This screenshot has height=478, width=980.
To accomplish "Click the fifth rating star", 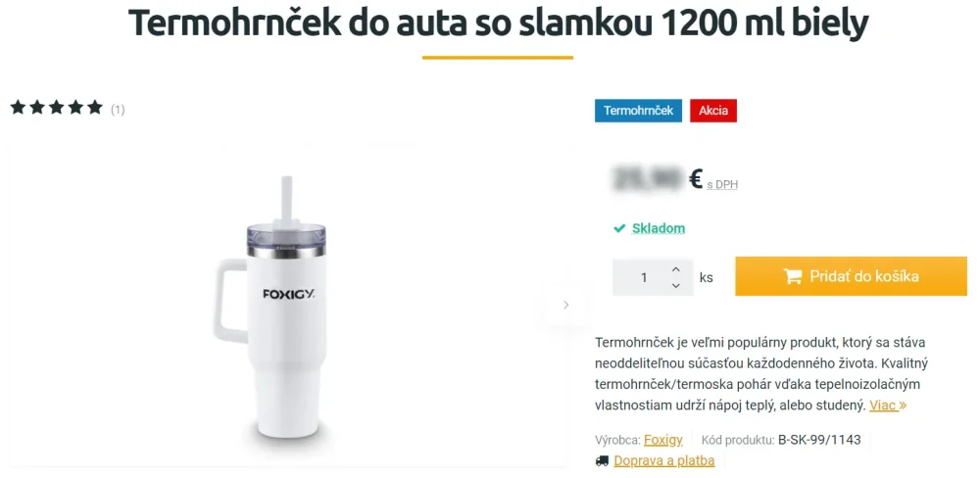I will (95, 108).
